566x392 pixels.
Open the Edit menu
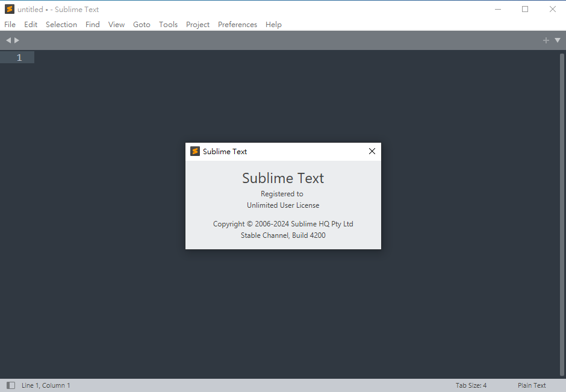[31, 25]
